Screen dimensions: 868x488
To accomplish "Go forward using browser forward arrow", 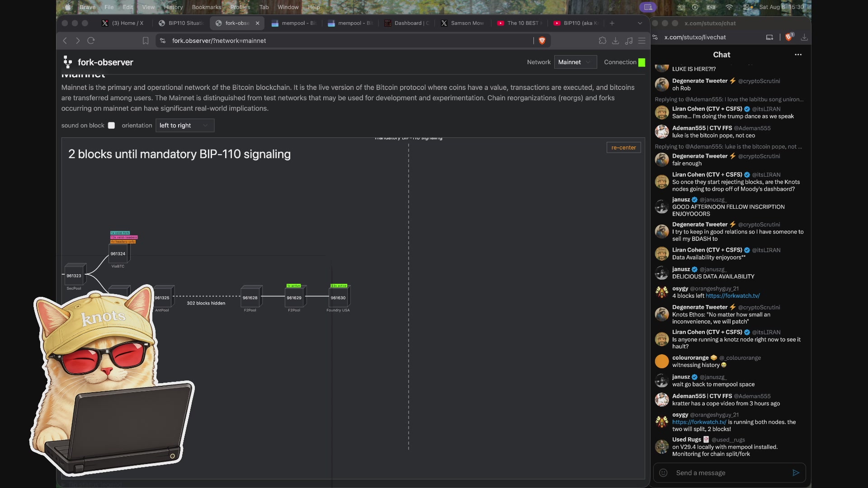I will [78, 41].
